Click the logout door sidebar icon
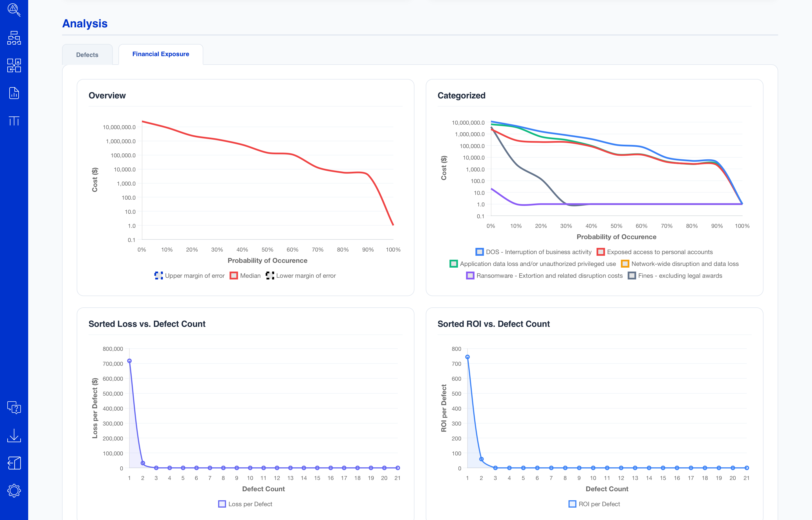This screenshot has height=520, width=812. [14, 463]
